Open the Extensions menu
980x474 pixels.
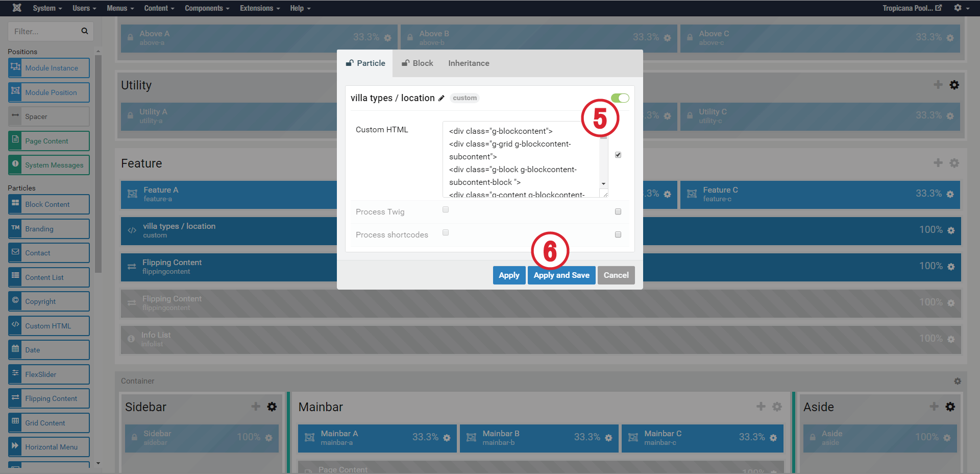tap(260, 8)
